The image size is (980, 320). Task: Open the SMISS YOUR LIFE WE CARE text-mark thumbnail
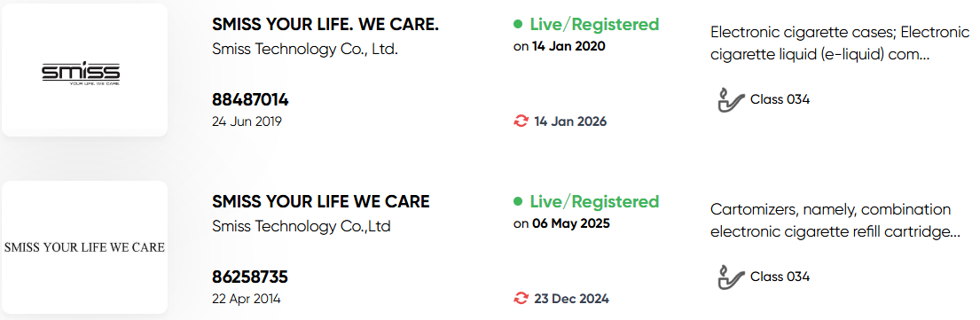point(84,247)
